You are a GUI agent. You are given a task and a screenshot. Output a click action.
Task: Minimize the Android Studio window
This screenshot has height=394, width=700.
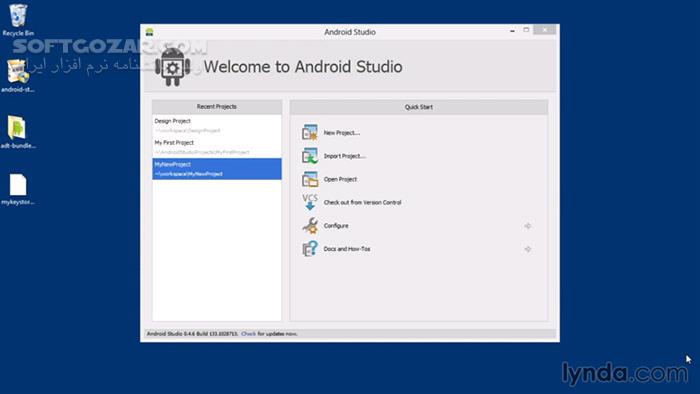pos(512,30)
